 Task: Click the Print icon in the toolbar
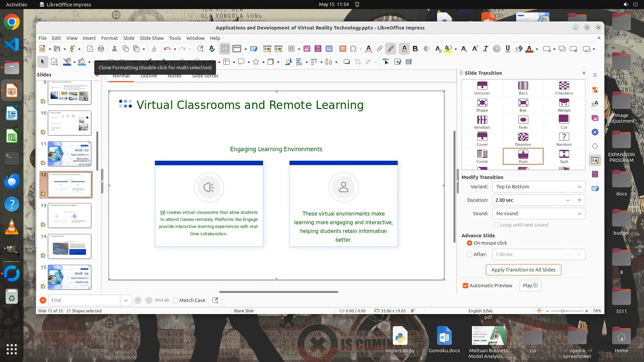(x=101, y=49)
